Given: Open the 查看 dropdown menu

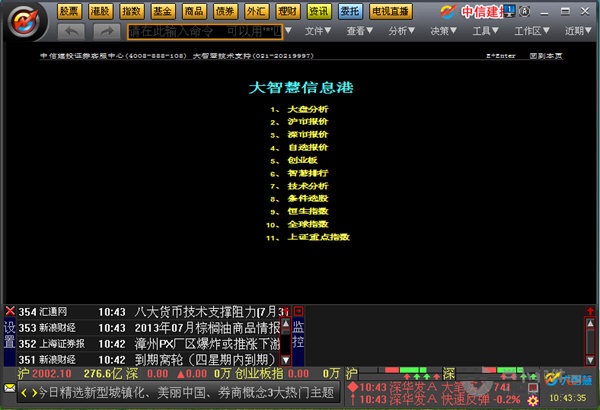Looking at the screenshot, I should [x=360, y=31].
